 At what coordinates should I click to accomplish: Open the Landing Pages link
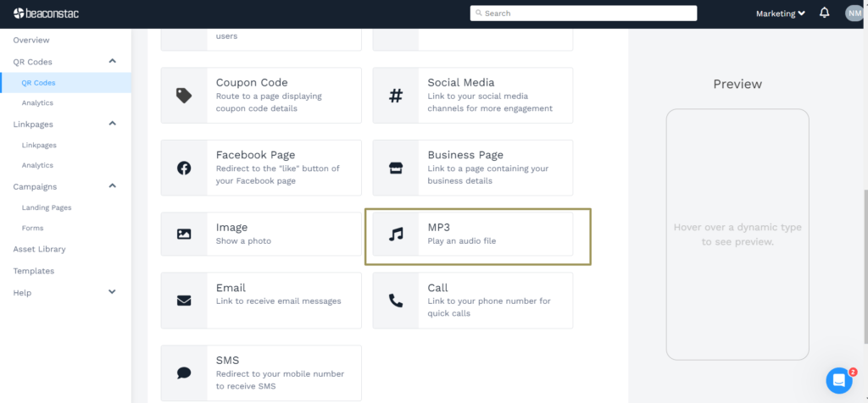click(47, 207)
